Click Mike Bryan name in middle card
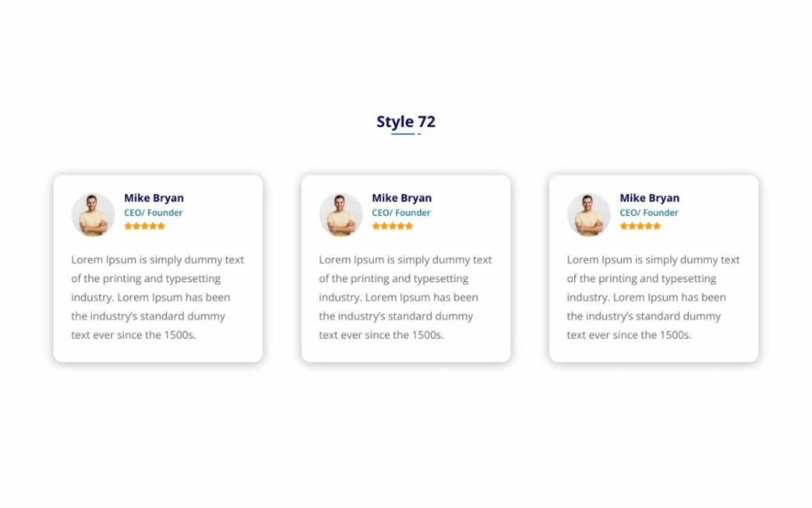This screenshot has width=812, height=508. tap(401, 198)
